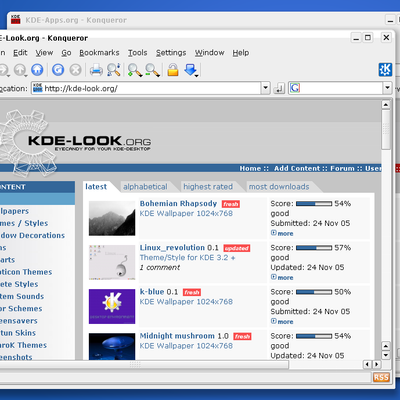400x400 pixels.
Task: Open the Midnight mushroom entry link
Action: point(177,336)
